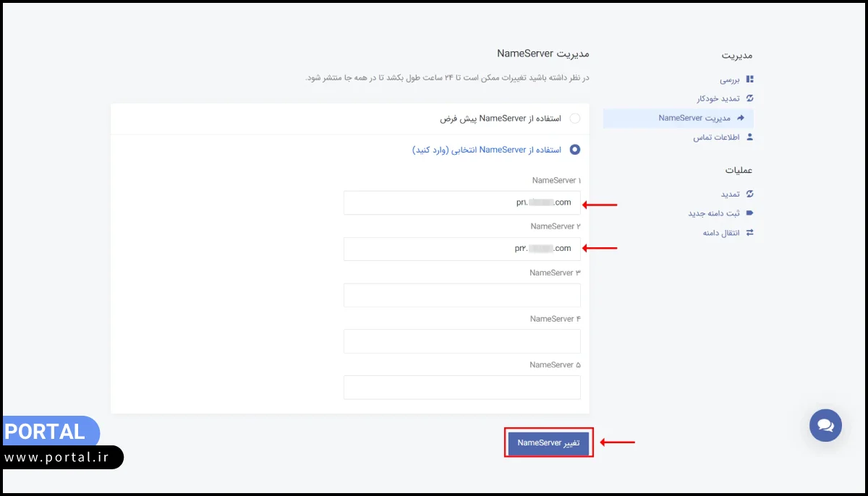Image resolution: width=868 pixels, height=496 pixels.
Task: Click the renew icon beside تمدید under عملیات
Action: tap(751, 194)
